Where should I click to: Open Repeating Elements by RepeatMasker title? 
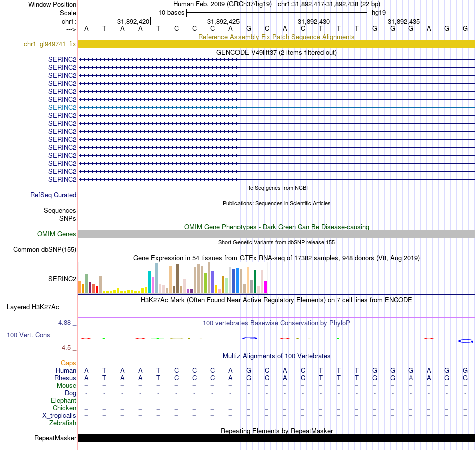[x=277, y=431]
